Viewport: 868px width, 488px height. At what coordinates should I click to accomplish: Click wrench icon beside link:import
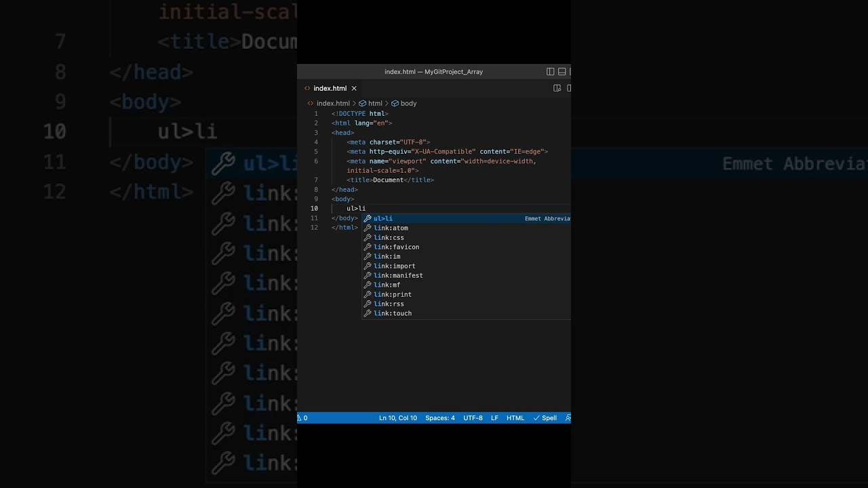pyautogui.click(x=368, y=266)
